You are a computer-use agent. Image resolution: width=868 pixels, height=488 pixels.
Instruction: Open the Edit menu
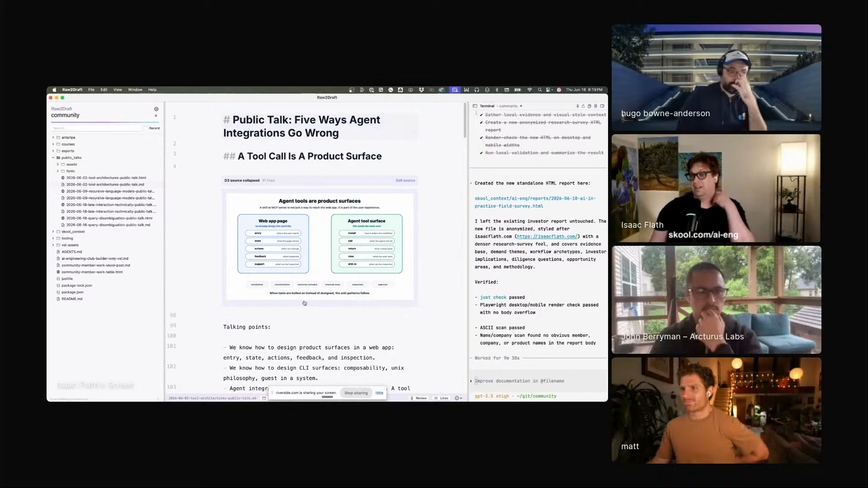click(x=104, y=90)
